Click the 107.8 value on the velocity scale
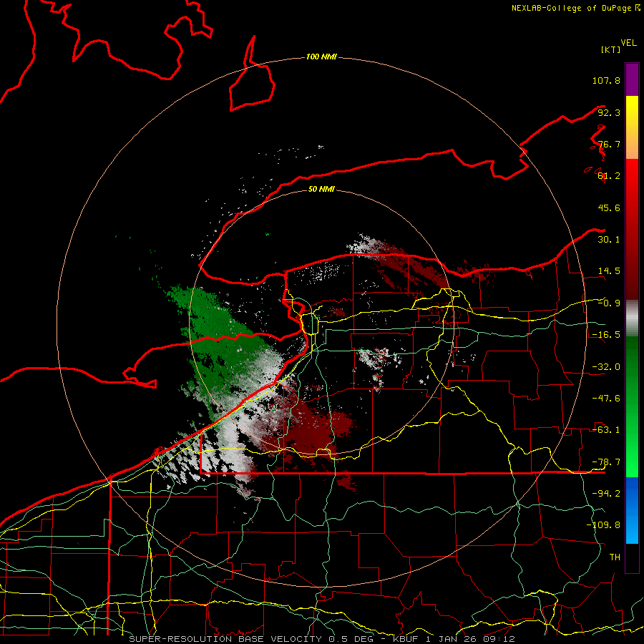Image resolution: width=644 pixels, height=644 pixels. coord(606,80)
